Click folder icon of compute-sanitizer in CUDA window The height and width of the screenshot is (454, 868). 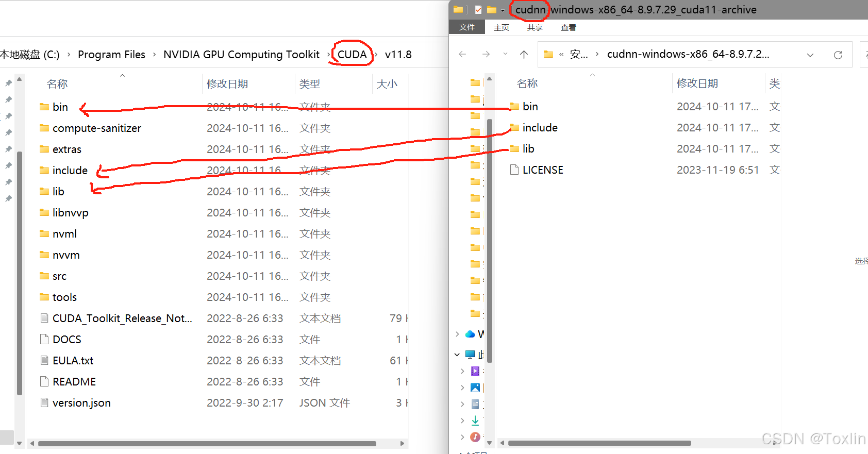pyautogui.click(x=44, y=128)
